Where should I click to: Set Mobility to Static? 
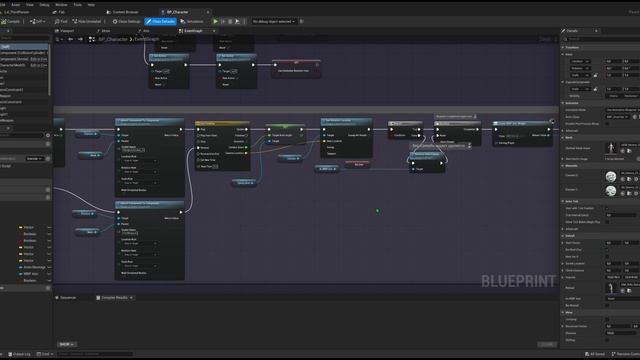[x=613, y=96]
